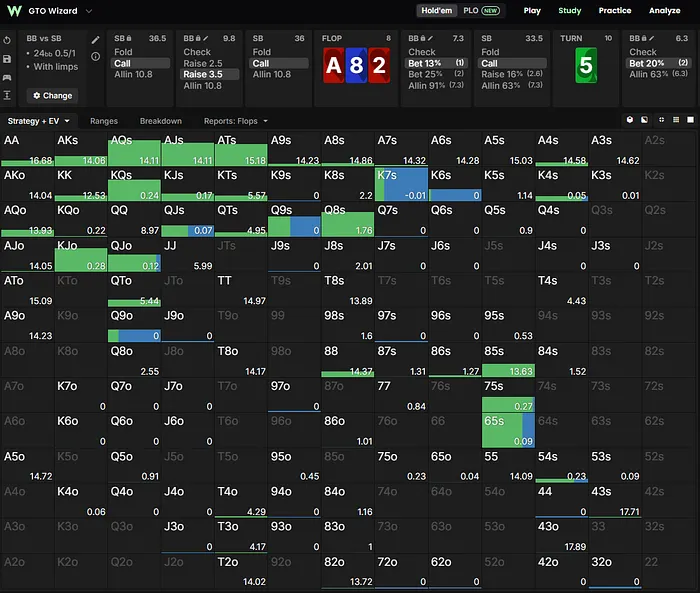Select Allin 91% in the BB 7.3 node

[x=436, y=85]
